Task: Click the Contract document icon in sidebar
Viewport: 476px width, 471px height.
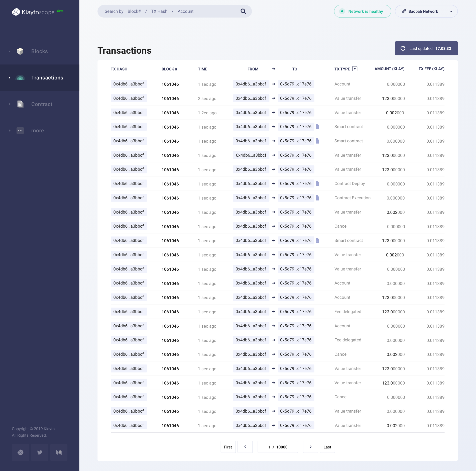Action: point(20,104)
